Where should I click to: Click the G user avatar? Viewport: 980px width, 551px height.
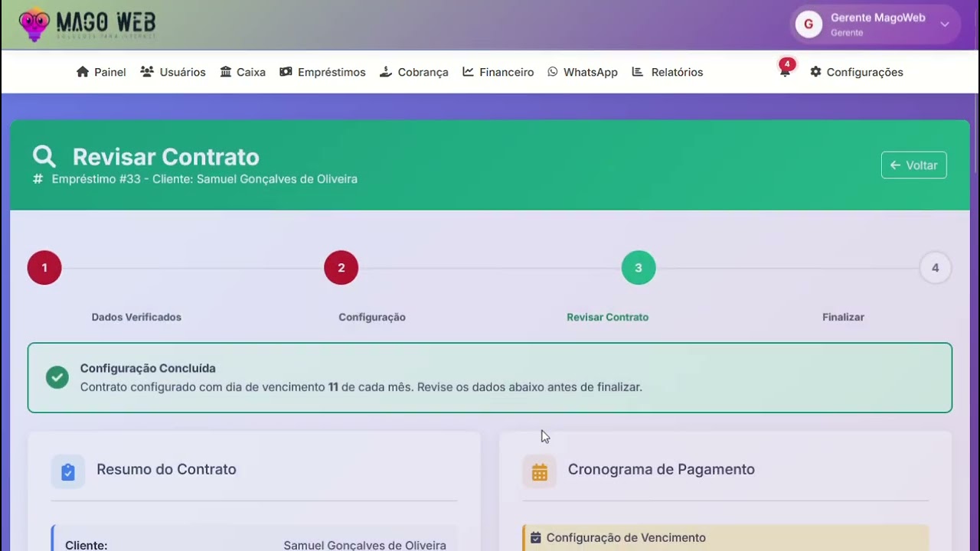(x=808, y=24)
